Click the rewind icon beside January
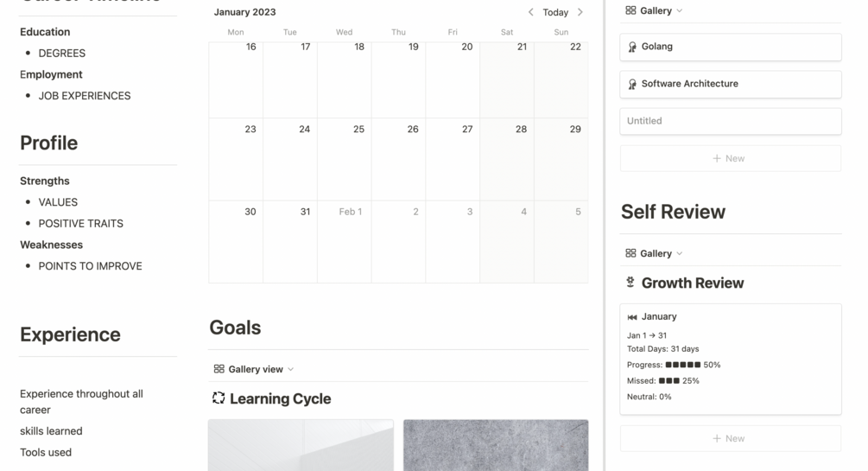Viewport: 868px width, 471px height. coord(632,317)
